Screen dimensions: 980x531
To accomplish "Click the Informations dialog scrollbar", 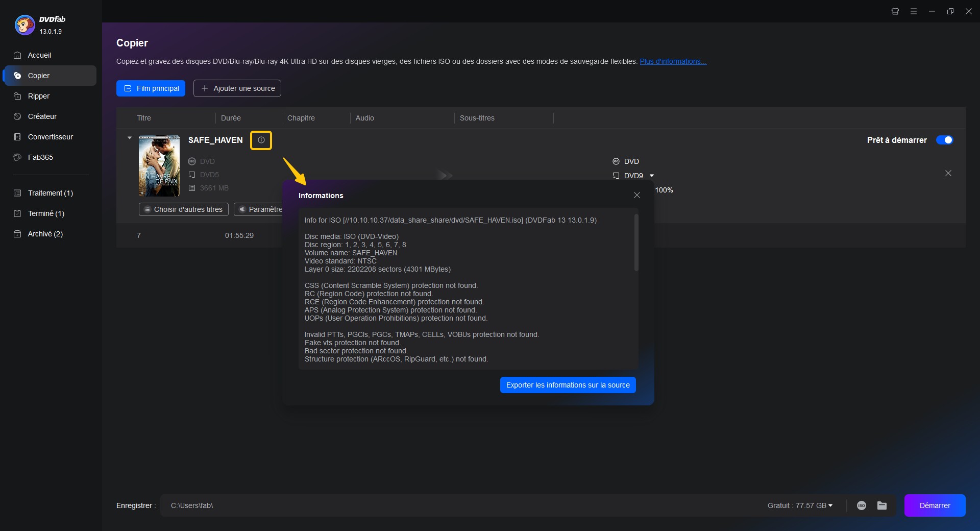I will click(636, 243).
